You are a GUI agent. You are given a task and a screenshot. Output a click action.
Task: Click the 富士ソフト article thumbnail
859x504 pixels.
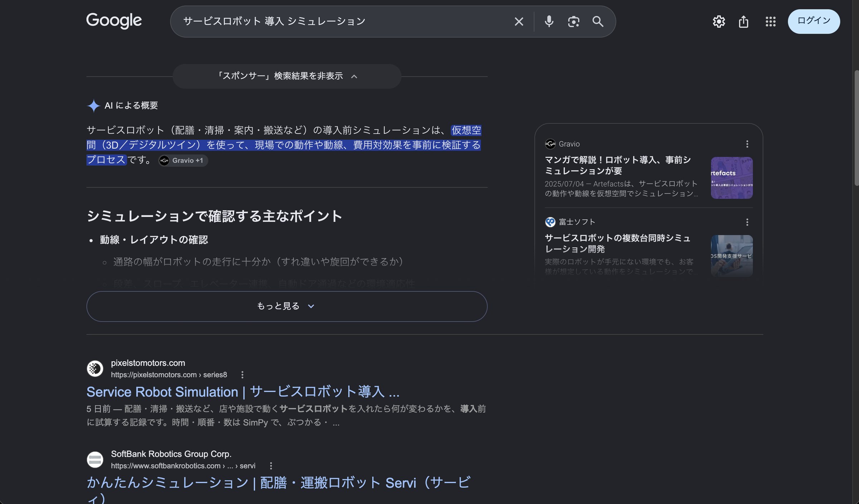[x=732, y=256]
